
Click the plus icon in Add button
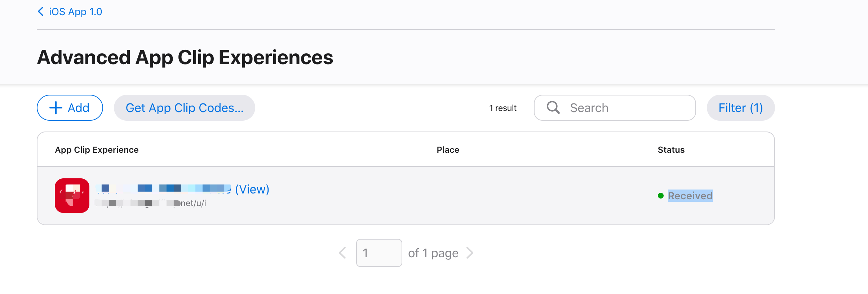(56, 108)
